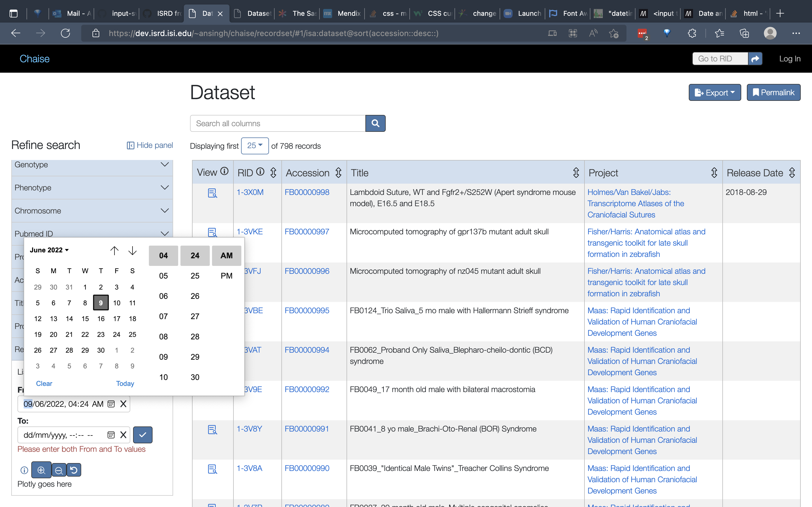Open the Export menu
This screenshot has height=507, width=812.
(714, 93)
